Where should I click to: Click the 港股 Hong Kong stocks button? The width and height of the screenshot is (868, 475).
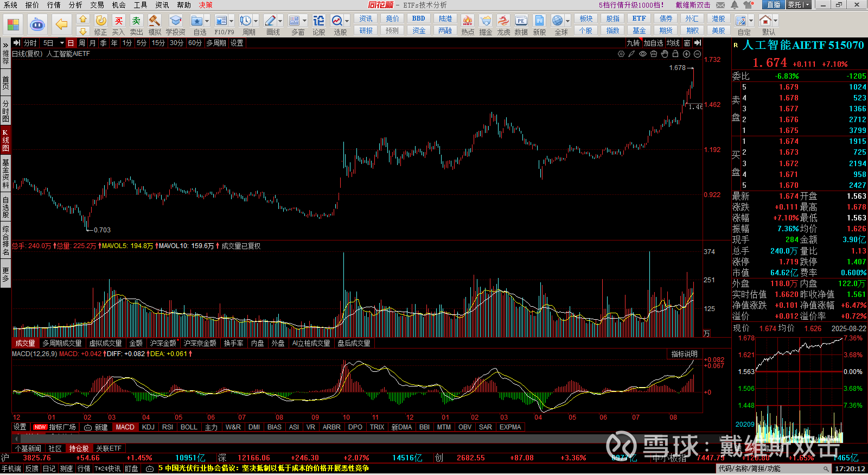pyautogui.click(x=719, y=18)
